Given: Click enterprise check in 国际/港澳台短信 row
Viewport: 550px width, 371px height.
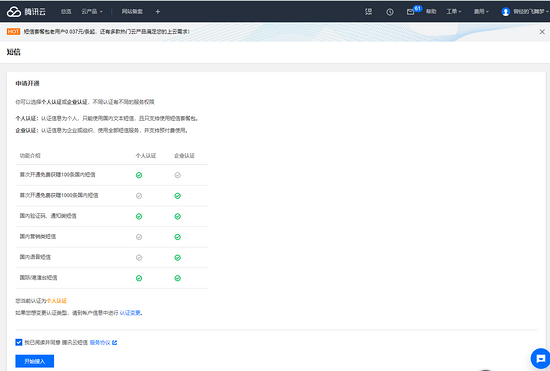Looking at the screenshot, I should 177,278.
